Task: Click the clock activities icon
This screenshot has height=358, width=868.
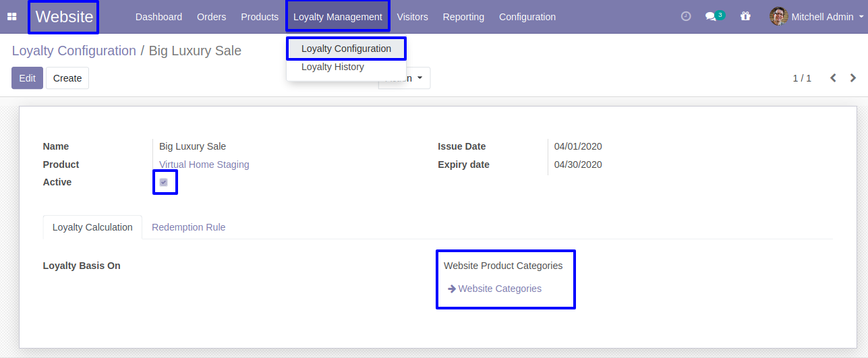Action: [686, 17]
